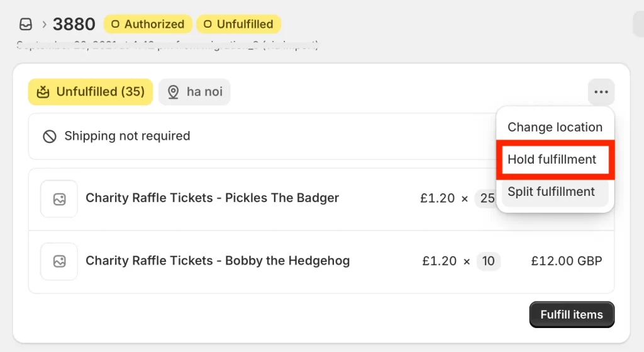Click the breadcrumb chevron before 3880
Screen dimensions: 644x352
44,25
